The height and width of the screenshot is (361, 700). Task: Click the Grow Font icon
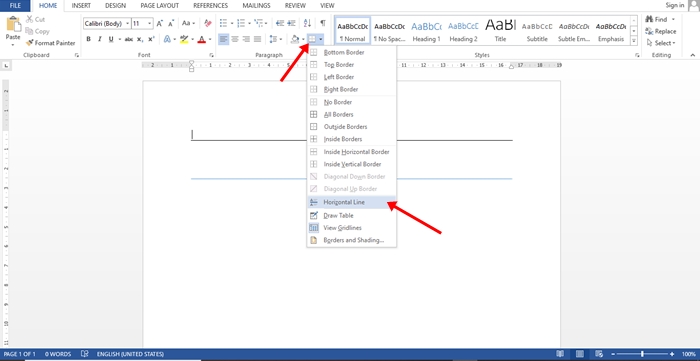click(160, 23)
